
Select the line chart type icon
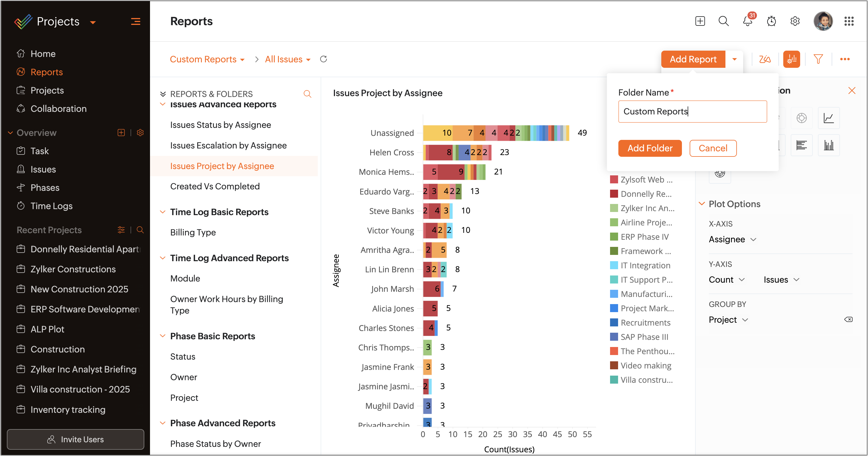tap(828, 118)
